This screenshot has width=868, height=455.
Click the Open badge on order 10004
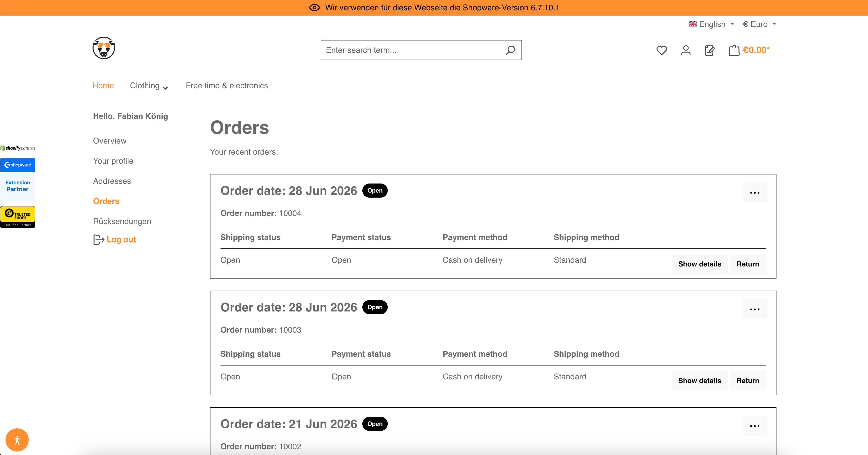click(375, 191)
